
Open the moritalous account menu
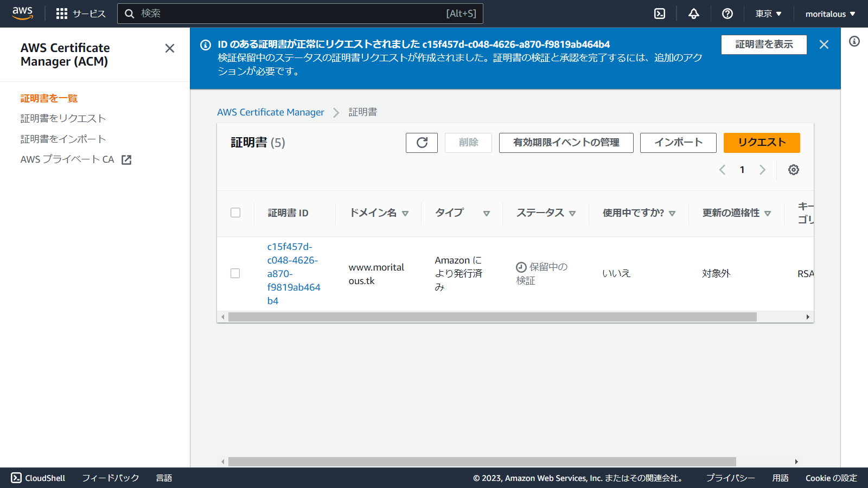tap(829, 14)
